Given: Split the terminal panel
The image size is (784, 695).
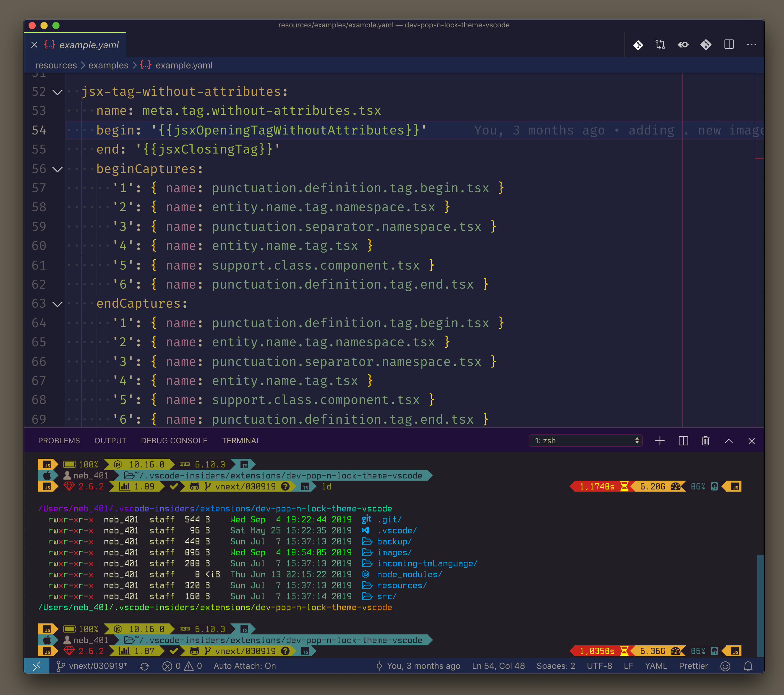Looking at the screenshot, I should 683,441.
